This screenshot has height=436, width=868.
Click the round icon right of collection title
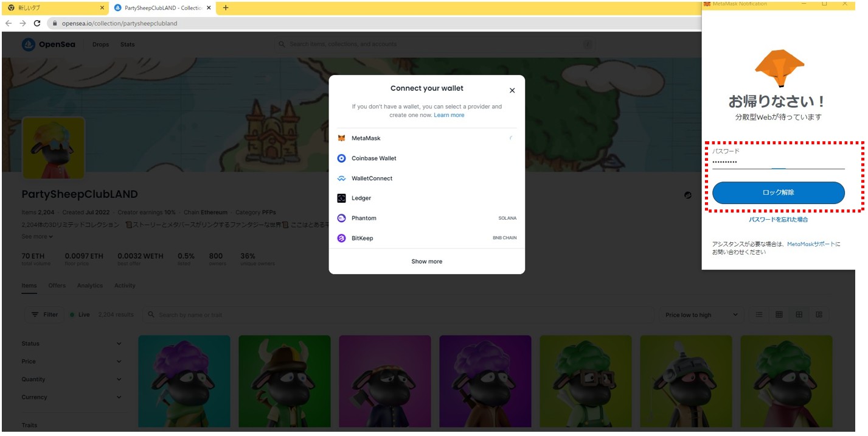point(688,195)
